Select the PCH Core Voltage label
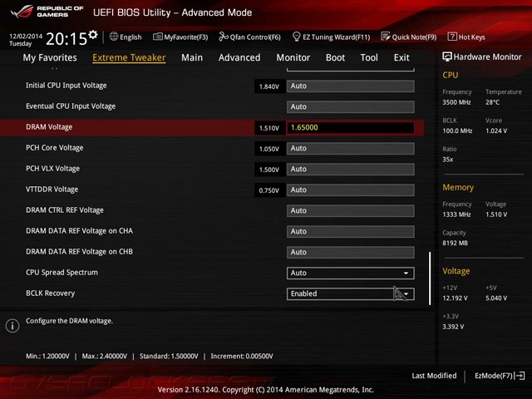The image size is (532, 399). [x=55, y=148]
